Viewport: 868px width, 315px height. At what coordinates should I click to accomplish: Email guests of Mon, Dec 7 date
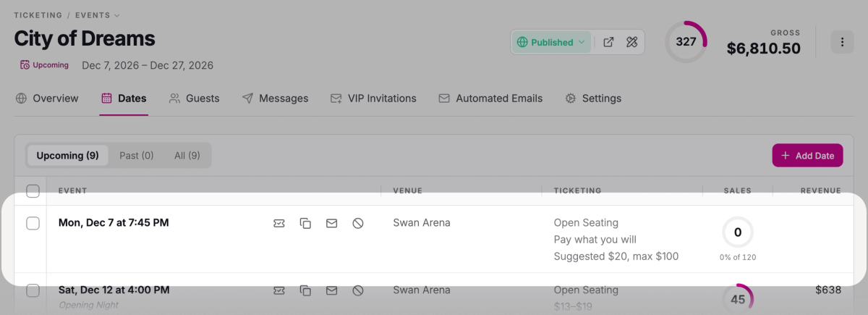coord(331,223)
